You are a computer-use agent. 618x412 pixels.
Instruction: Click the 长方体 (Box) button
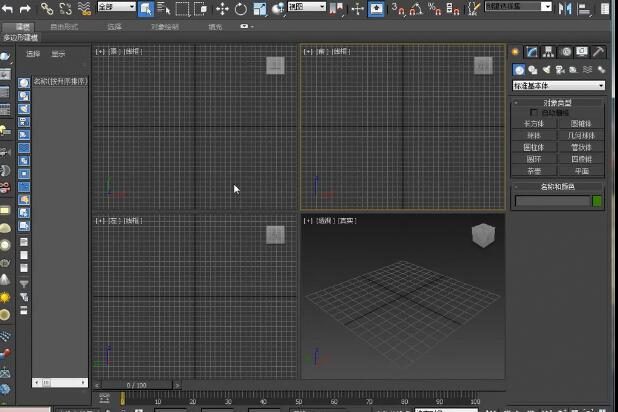pos(534,123)
